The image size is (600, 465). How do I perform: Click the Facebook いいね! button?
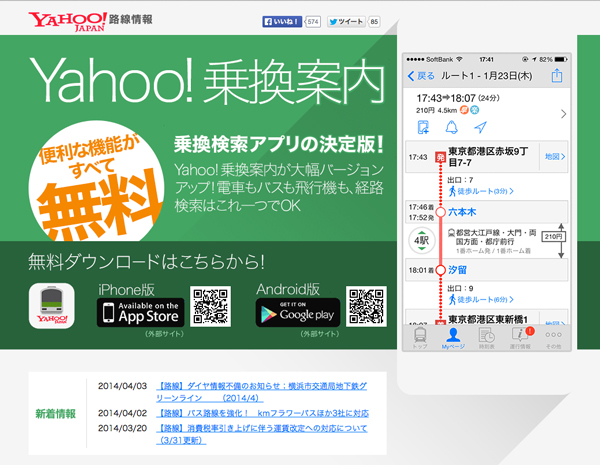tap(281, 21)
